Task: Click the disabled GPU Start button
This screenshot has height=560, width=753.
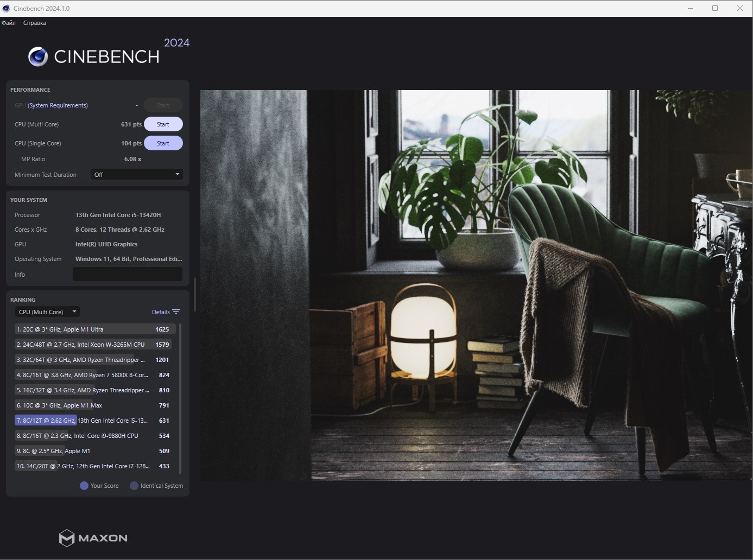Action: (163, 105)
